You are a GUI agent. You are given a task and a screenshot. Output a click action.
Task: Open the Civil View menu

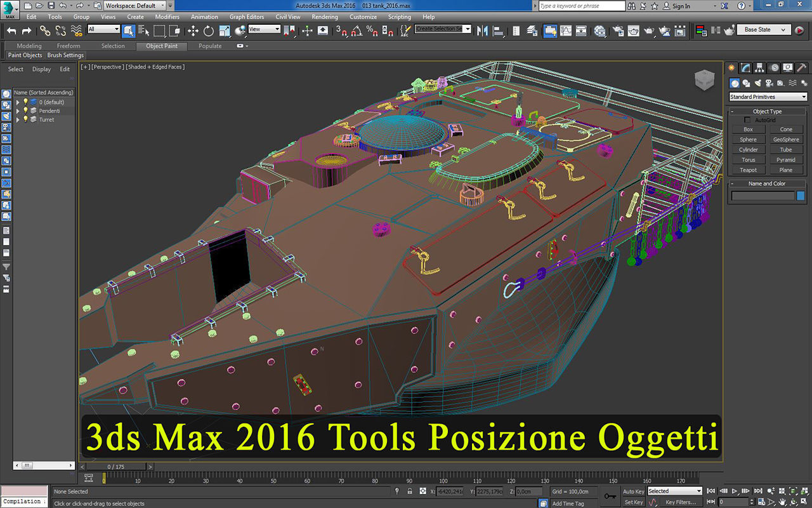pos(288,17)
